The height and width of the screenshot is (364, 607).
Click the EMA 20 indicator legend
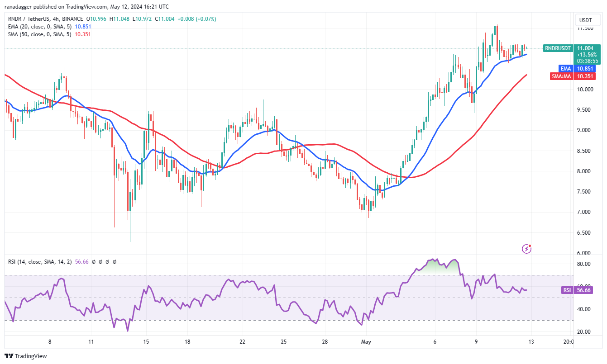pyautogui.click(x=39, y=26)
